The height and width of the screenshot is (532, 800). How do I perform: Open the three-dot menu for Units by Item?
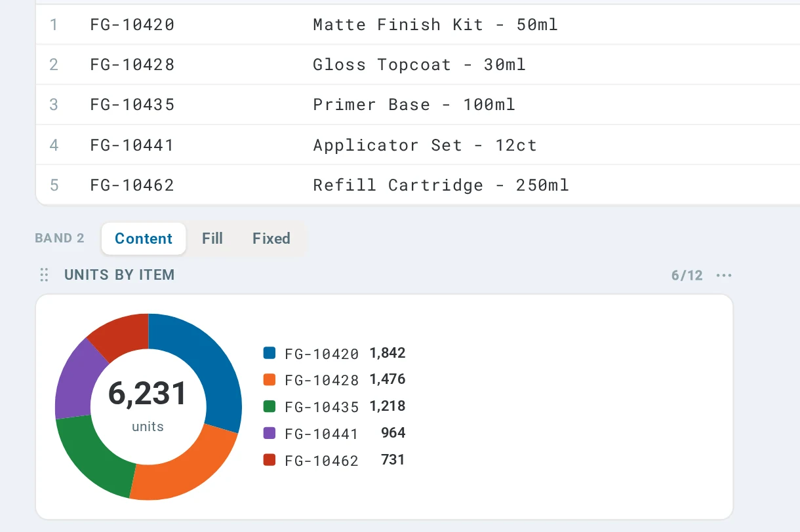coord(724,275)
